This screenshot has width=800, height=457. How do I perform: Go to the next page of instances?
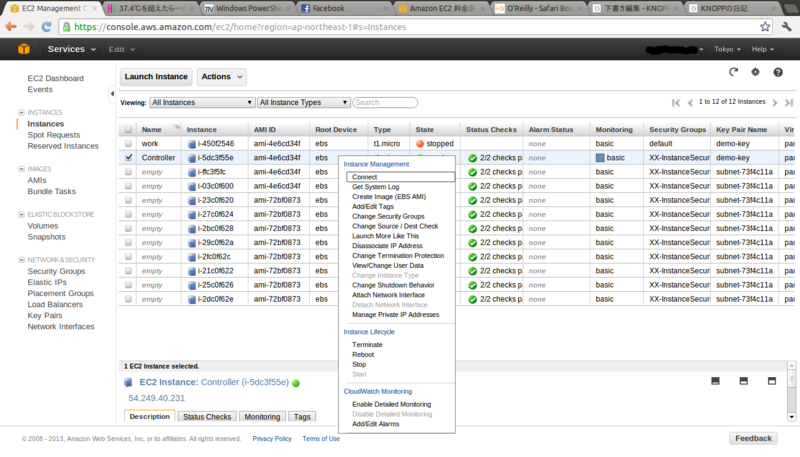click(775, 103)
